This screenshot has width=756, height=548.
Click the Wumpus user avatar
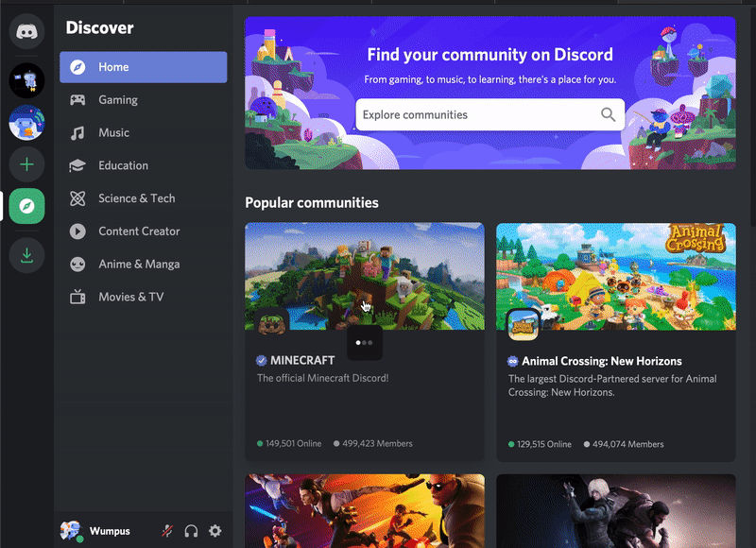click(70, 531)
